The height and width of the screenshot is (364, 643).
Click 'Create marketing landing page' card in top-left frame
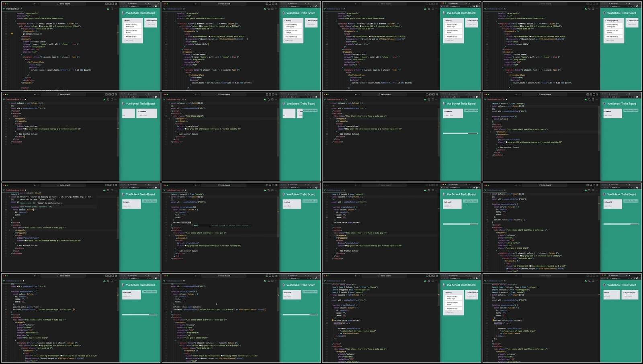133,25
